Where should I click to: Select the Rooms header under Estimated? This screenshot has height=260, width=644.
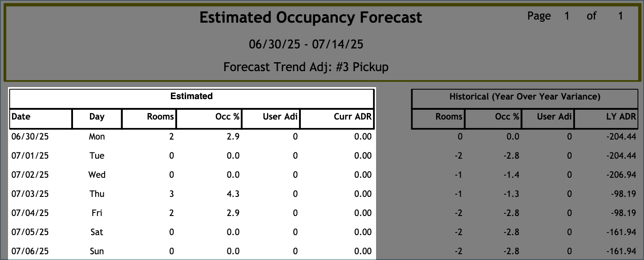click(160, 117)
